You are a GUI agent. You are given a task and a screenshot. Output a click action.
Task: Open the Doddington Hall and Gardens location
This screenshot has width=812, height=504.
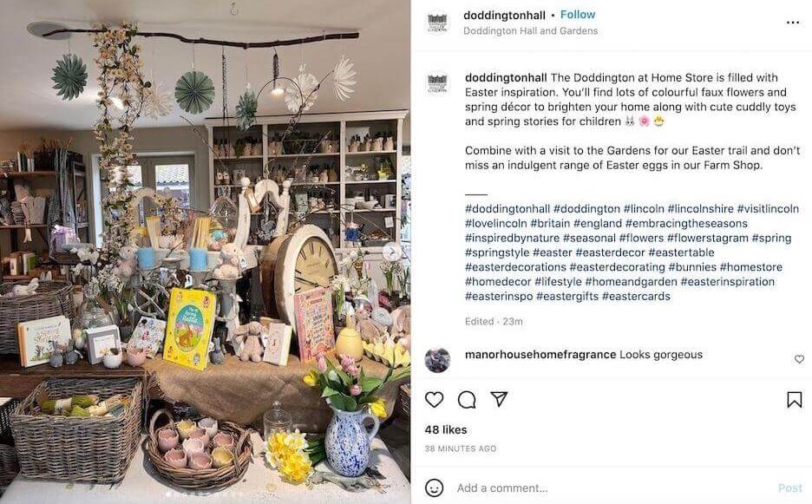pos(530,31)
